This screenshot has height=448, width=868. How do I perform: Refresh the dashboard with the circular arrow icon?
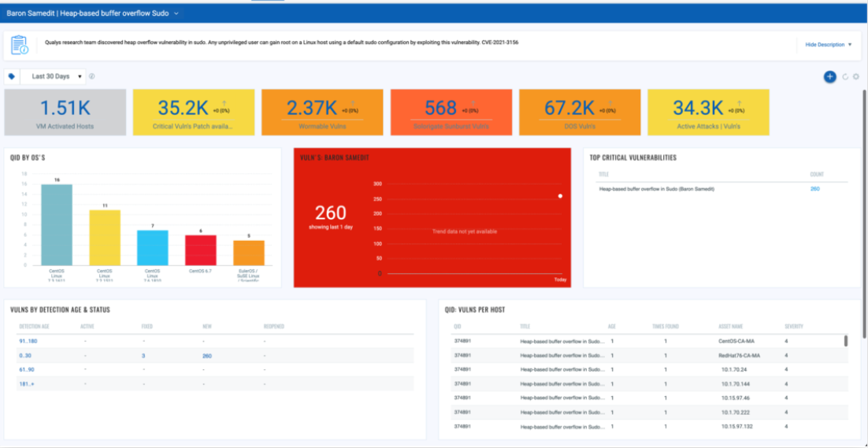pos(845,77)
